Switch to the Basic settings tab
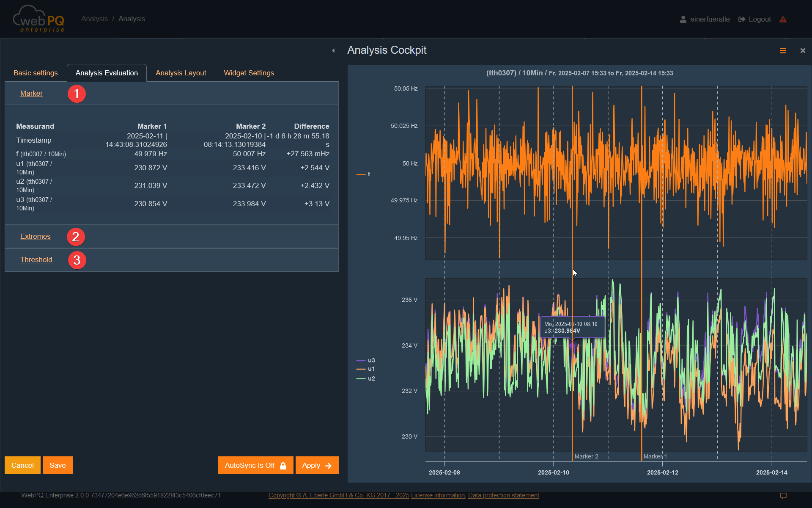The width and height of the screenshot is (812, 508). (36, 73)
